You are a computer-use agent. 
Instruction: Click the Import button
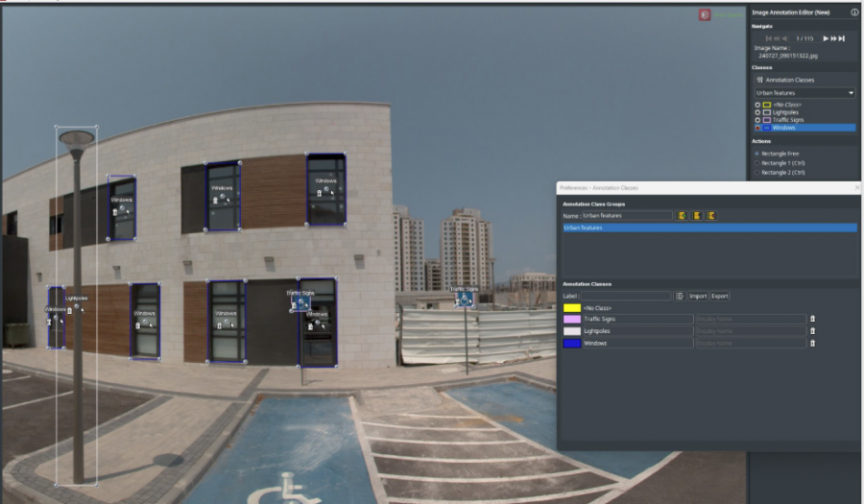click(698, 297)
